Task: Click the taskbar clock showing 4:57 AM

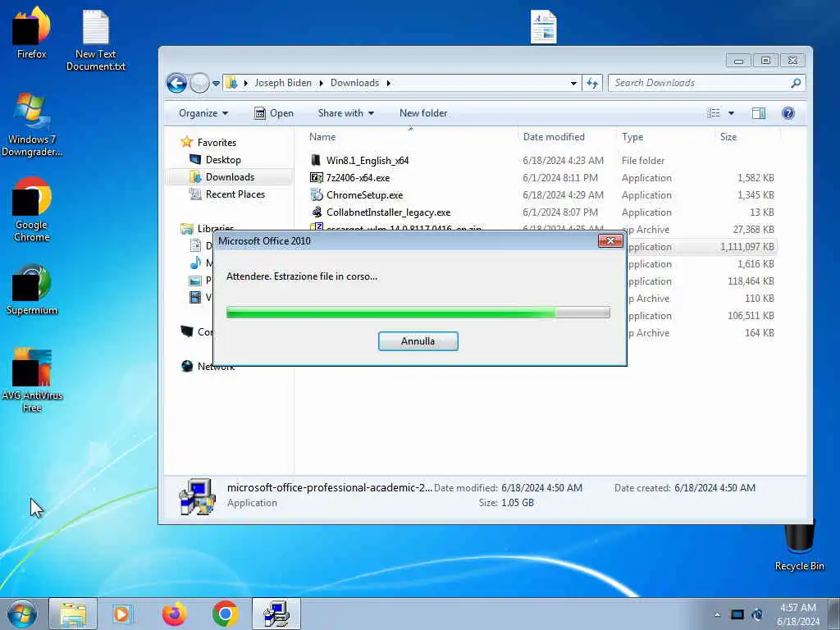Action: coord(797,614)
